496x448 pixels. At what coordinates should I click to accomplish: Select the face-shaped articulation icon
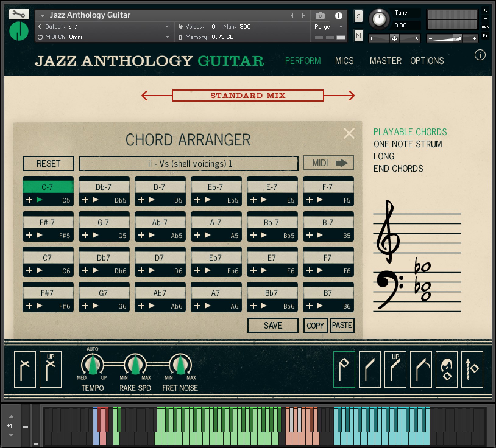[x=446, y=369]
